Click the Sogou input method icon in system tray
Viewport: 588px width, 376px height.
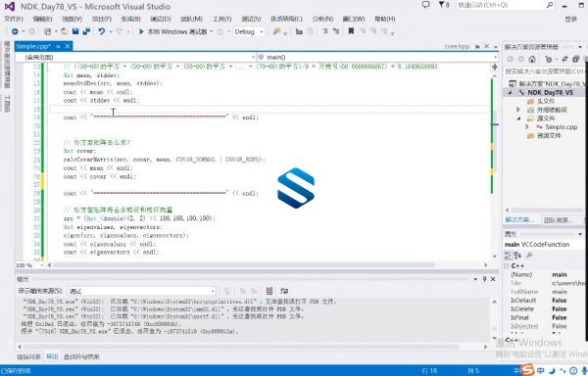click(x=527, y=370)
